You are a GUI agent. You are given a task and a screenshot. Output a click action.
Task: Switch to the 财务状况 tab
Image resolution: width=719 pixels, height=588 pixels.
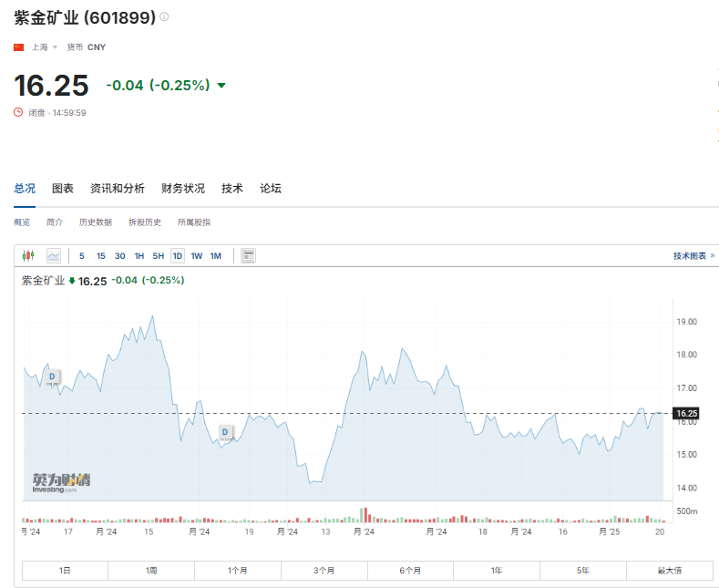tap(183, 189)
